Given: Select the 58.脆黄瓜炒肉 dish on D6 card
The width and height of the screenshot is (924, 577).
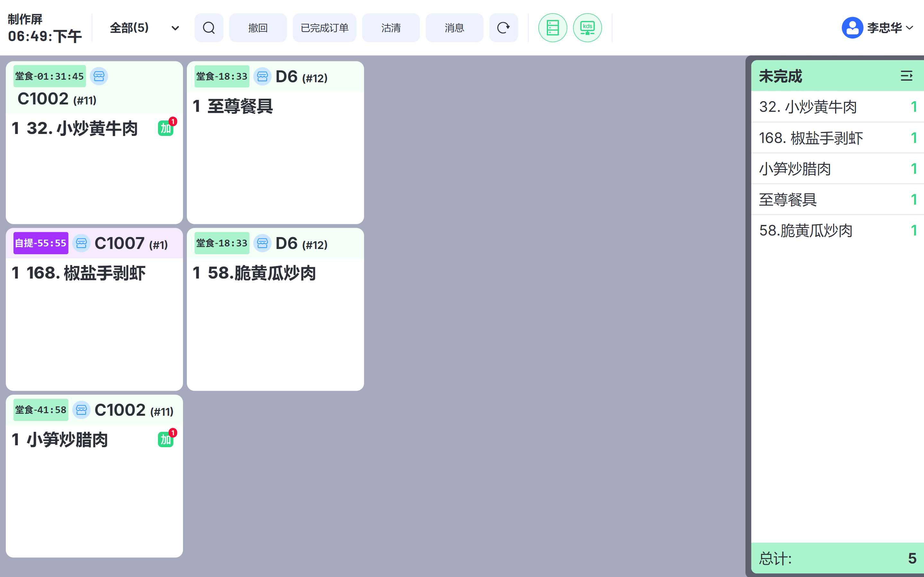Looking at the screenshot, I should [262, 273].
